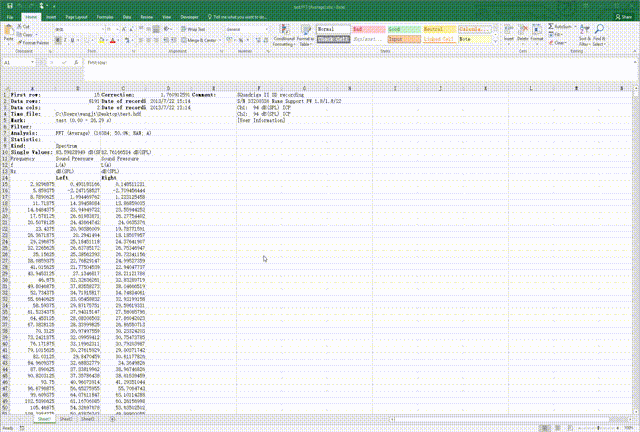This screenshot has height=432, width=640.
Task: Select cell containing 'Frequency'
Action: [x=32, y=159]
